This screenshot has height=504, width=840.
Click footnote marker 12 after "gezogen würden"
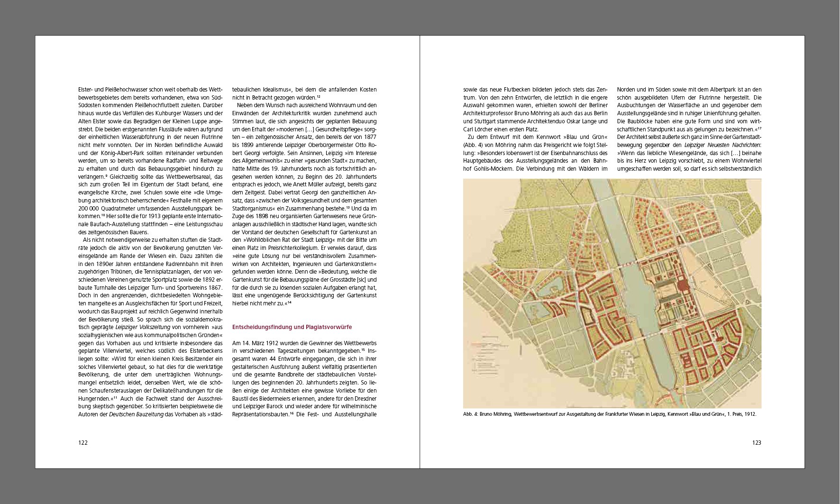point(319,97)
